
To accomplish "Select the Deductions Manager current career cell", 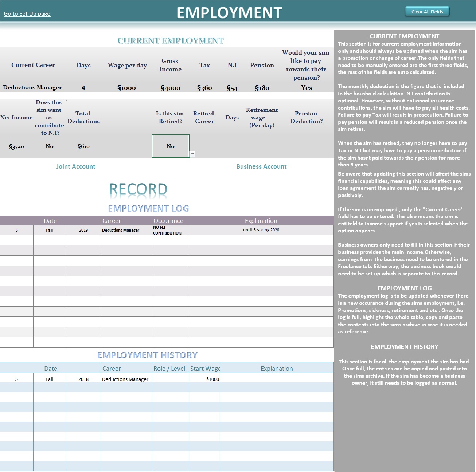I will (x=32, y=87).
